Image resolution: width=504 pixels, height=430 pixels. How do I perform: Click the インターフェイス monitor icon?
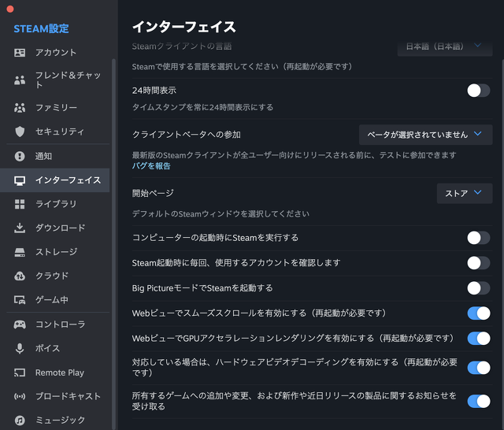pos(20,180)
